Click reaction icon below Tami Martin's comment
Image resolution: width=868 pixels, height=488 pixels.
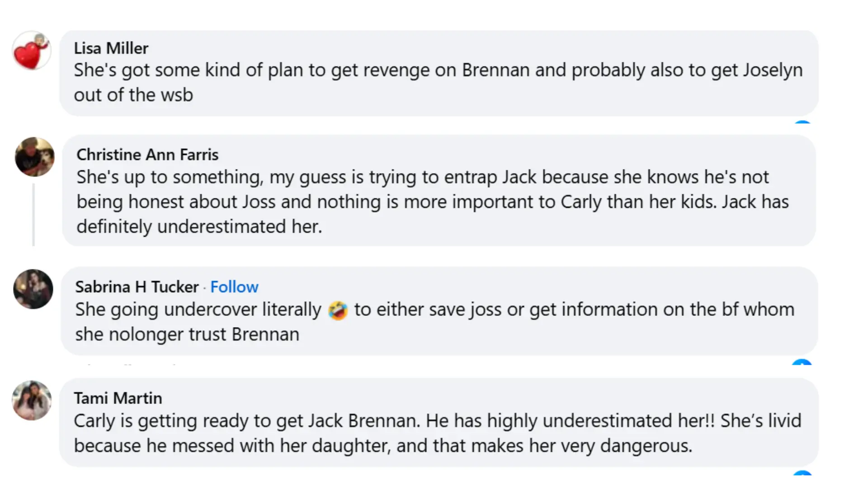[x=802, y=473]
